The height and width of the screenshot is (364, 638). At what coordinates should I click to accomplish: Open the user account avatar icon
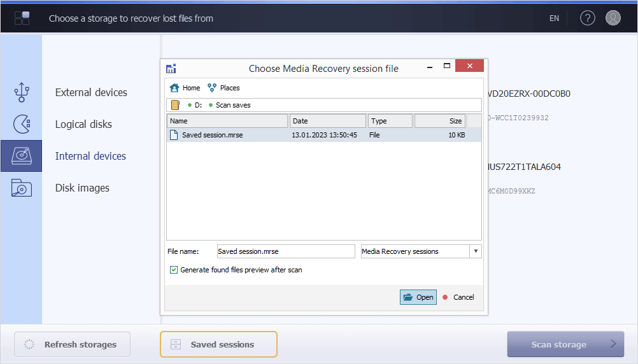click(613, 18)
